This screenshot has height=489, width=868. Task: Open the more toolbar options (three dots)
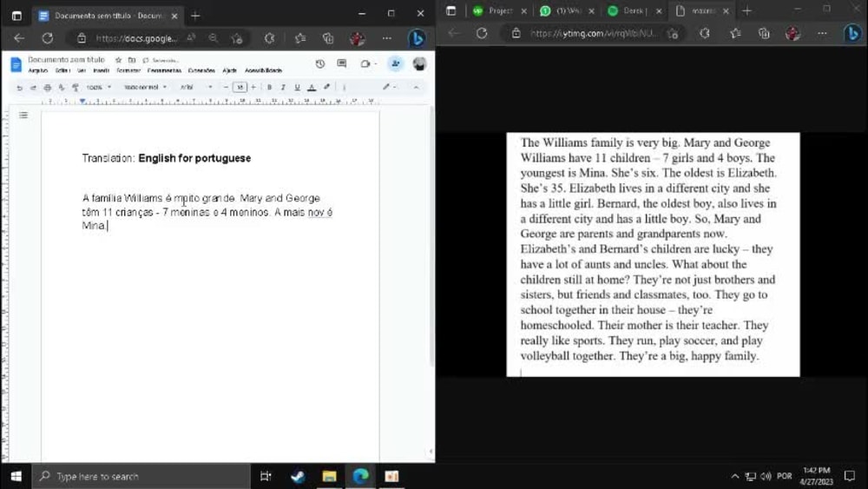(x=345, y=88)
